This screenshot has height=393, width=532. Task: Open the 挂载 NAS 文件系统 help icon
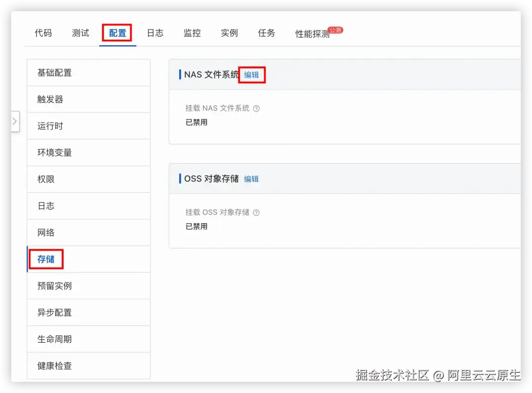(x=257, y=108)
